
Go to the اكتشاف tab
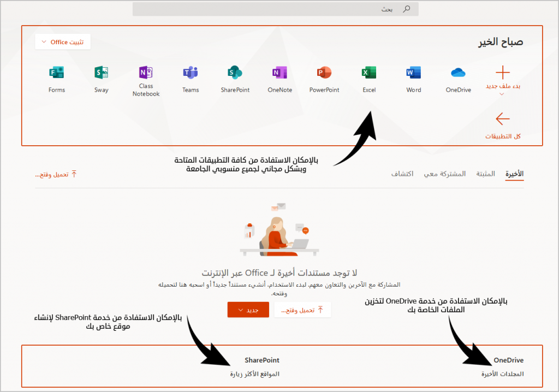pyautogui.click(x=402, y=174)
